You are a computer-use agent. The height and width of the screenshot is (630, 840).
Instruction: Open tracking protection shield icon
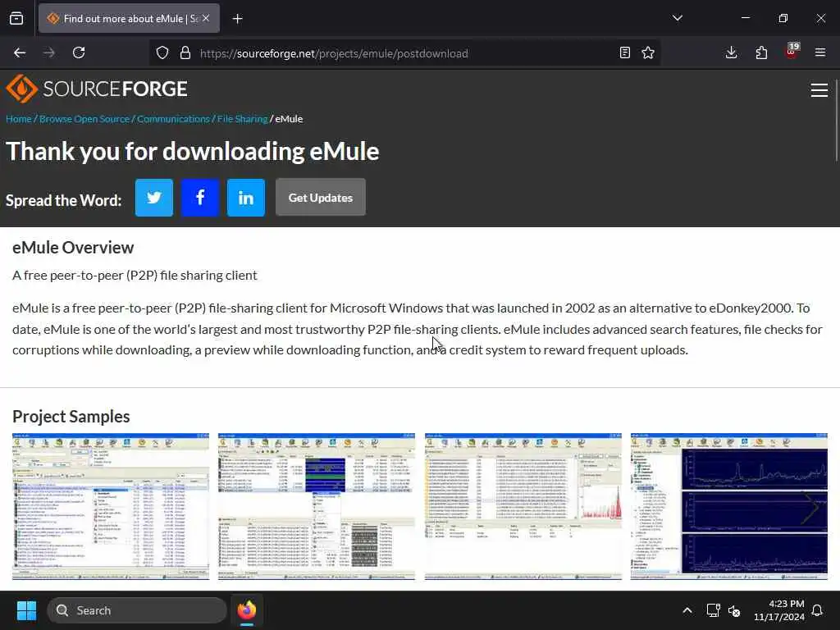pos(162,52)
